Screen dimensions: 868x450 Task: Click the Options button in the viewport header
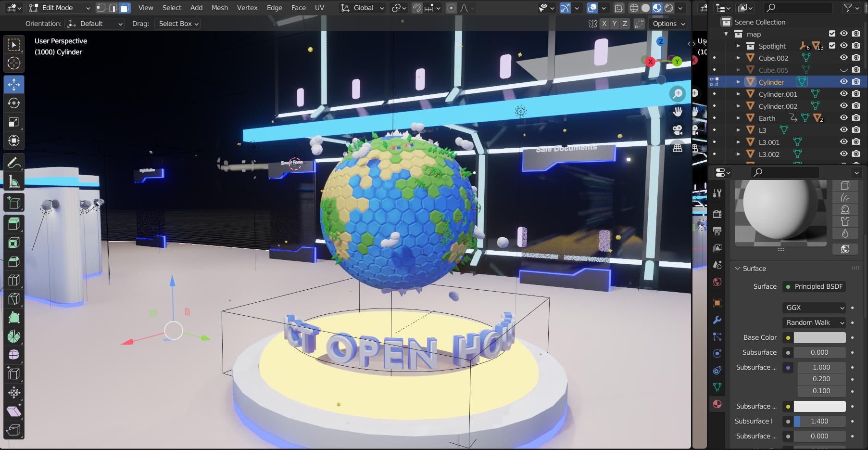coord(667,24)
